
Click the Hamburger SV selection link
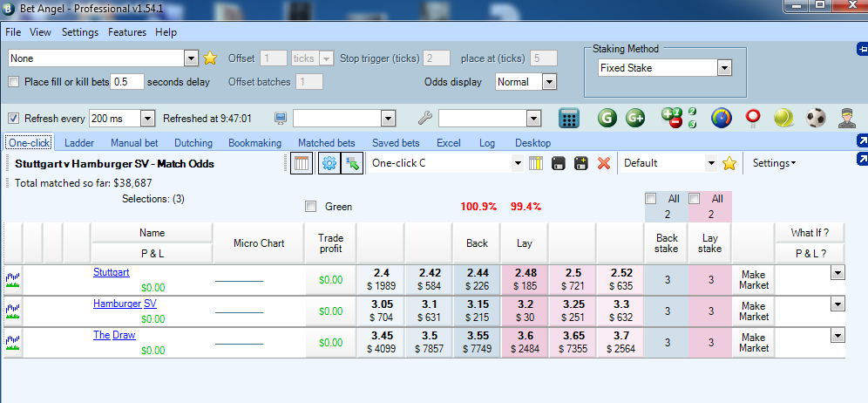[125, 304]
